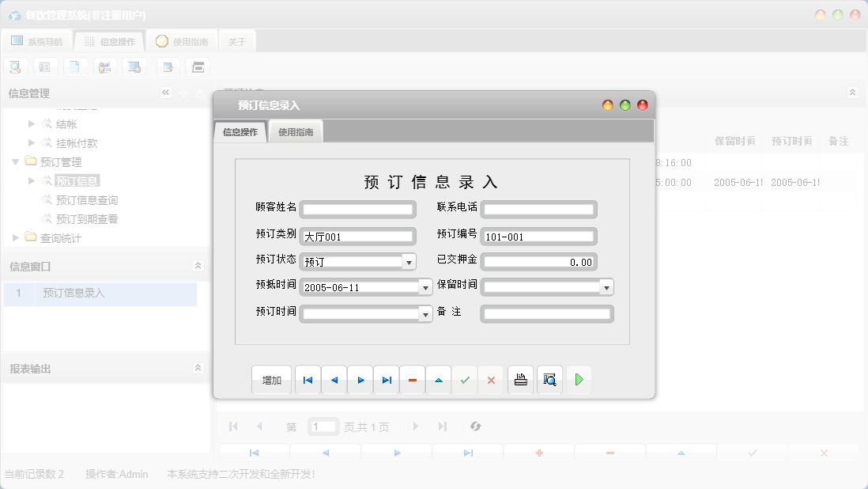Select the search/query toolbar icon
The height and width of the screenshot is (489, 868).
(x=15, y=66)
